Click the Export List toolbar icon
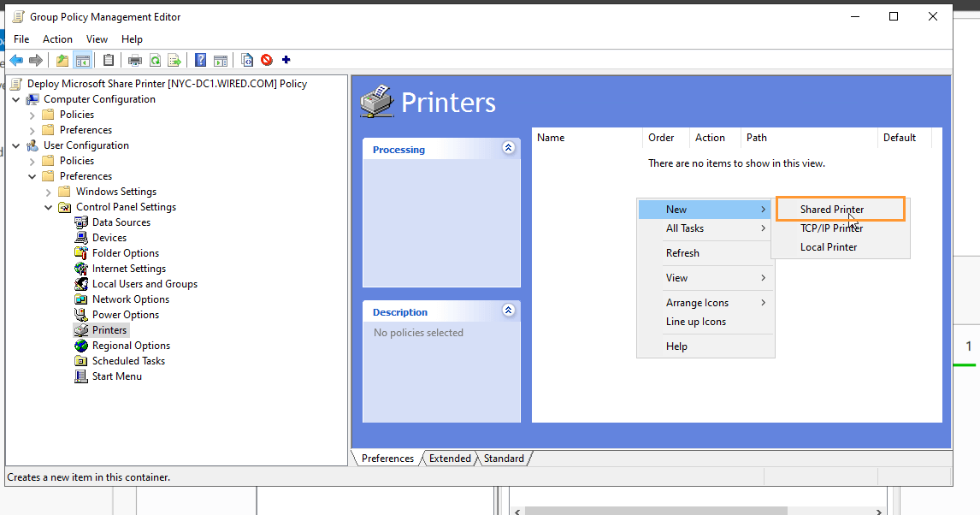The height and width of the screenshot is (515, 980). (174, 60)
